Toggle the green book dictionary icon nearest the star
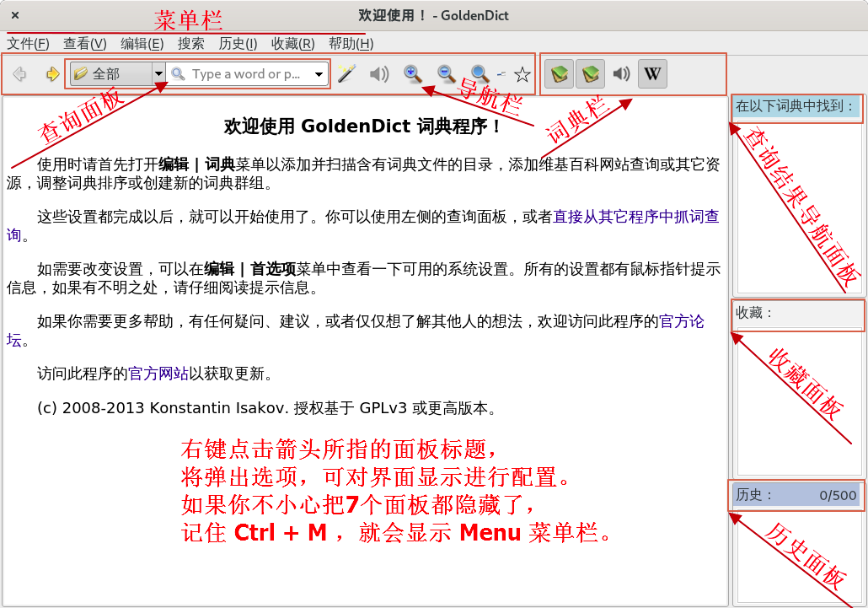Viewport: 868px width, 608px height. (x=559, y=73)
